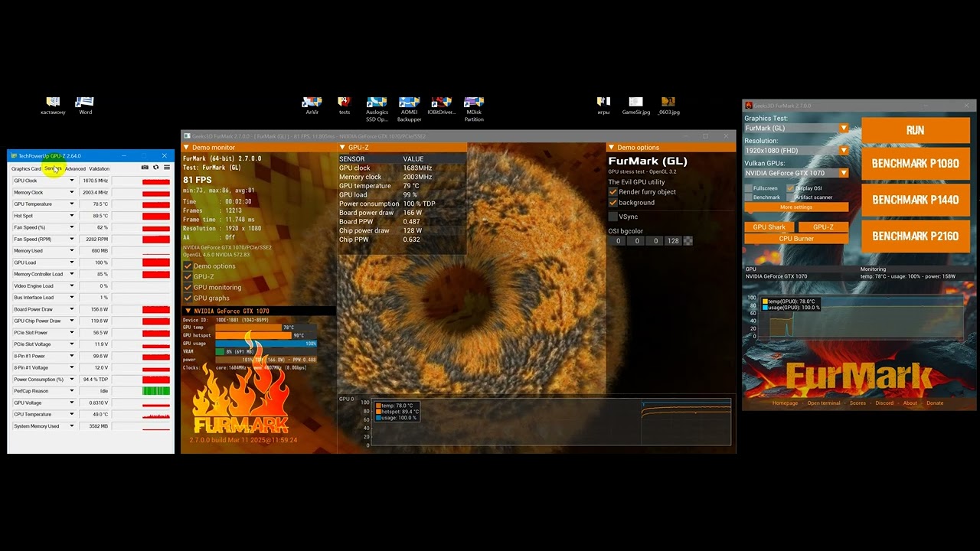Open Vulkan GPUs dropdown

pyautogui.click(x=796, y=173)
